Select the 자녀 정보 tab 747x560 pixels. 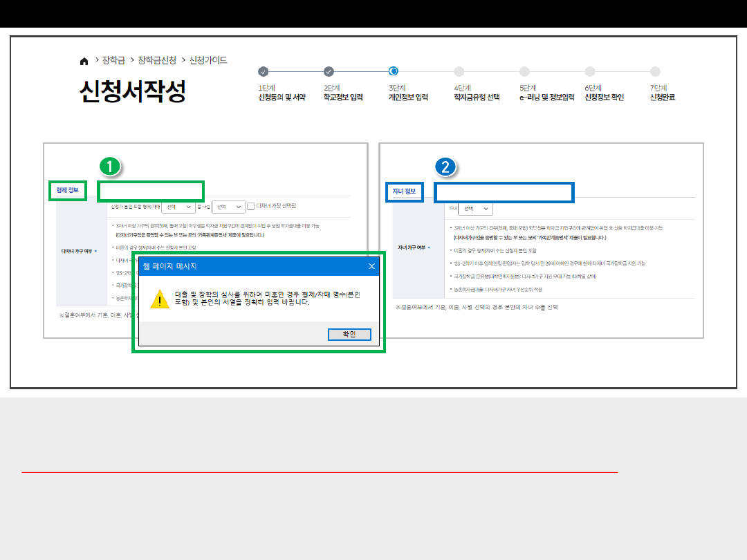pyautogui.click(x=404, y=191)
